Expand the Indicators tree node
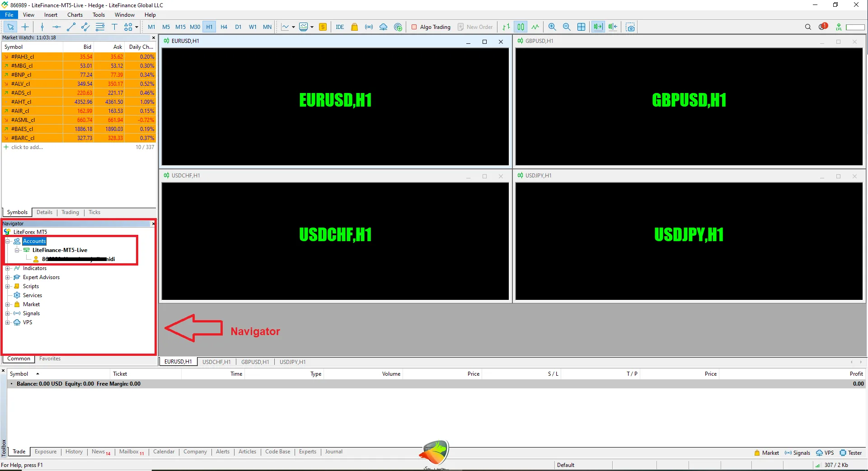The width and height of the screenshot is (868, 471). tap(8, 268)
